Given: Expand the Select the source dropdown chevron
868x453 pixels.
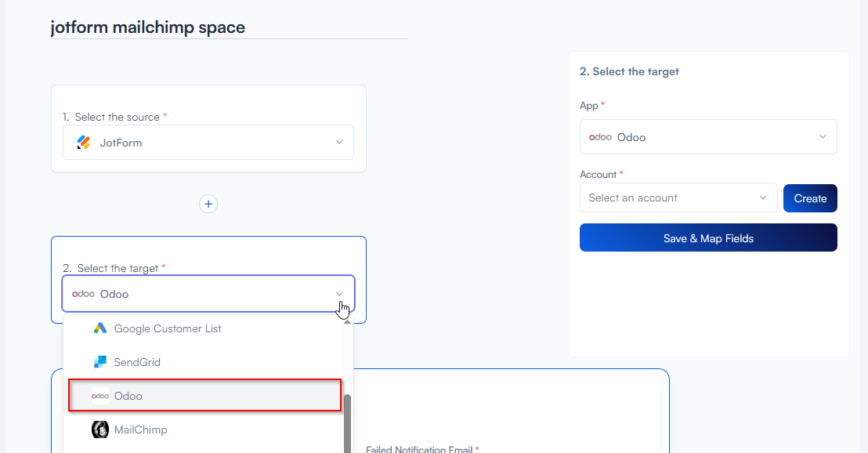Looking at the screenshot, I should point(339,143).
